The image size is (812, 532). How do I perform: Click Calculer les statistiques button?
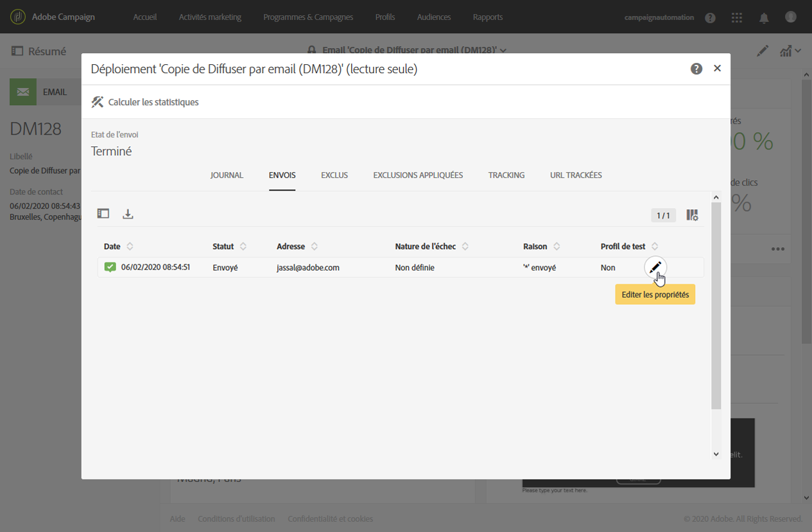coord(145,102)
